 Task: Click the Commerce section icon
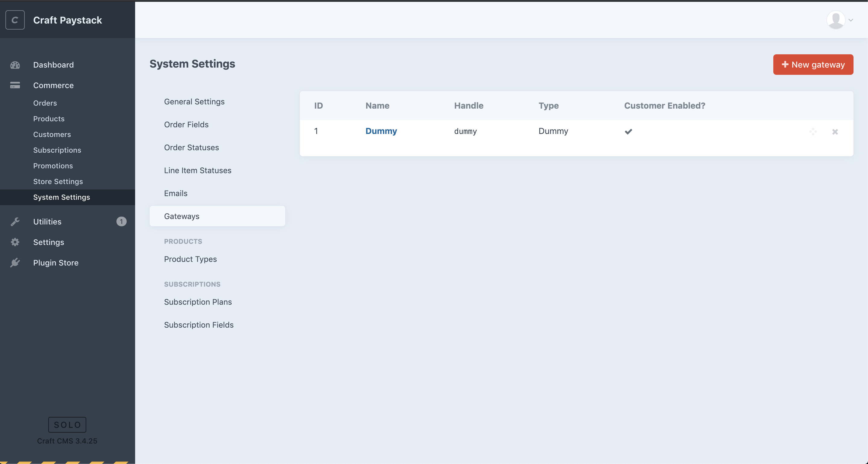point(15,85)
